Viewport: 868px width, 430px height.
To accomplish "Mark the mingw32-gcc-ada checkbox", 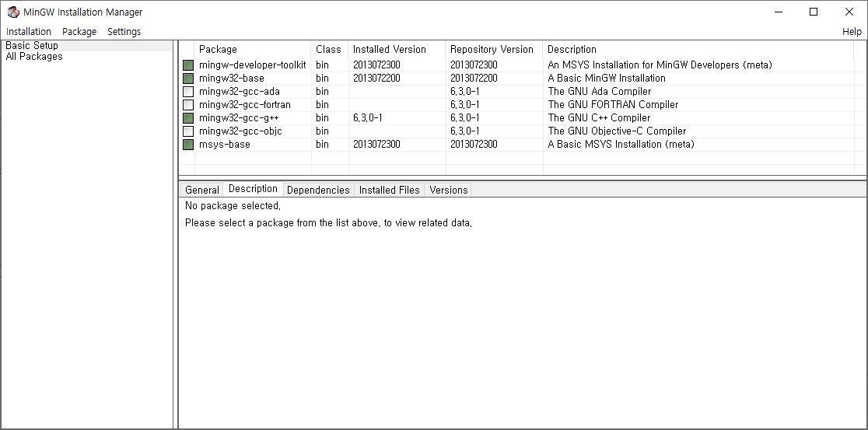I will (x=188, y=92).
